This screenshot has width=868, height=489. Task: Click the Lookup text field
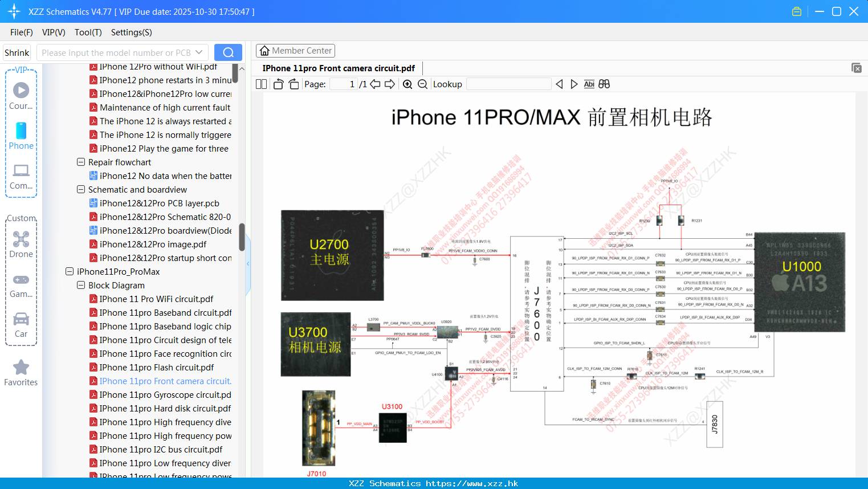coord(508,84)
